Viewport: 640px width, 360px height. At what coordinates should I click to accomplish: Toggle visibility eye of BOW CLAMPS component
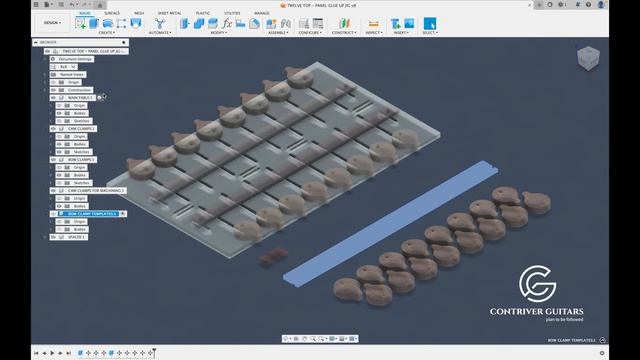(53, 160)
